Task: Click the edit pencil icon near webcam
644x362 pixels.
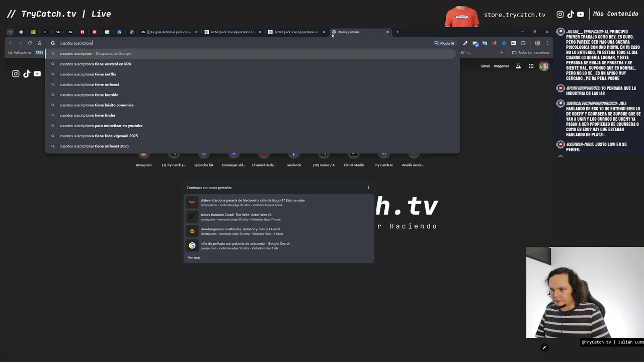Action: coord(544,347)
